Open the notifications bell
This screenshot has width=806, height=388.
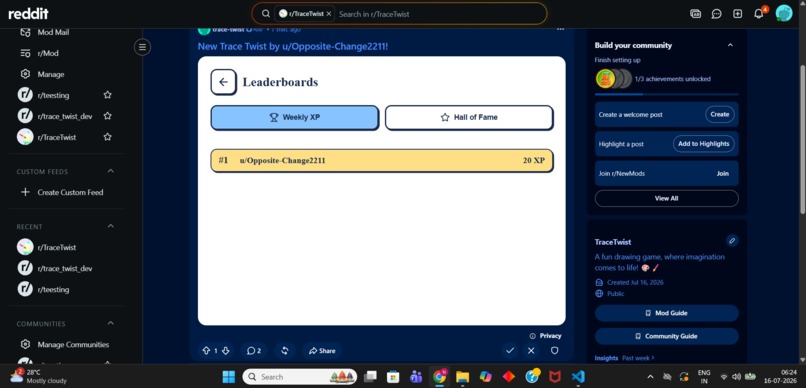coord(759,14)
